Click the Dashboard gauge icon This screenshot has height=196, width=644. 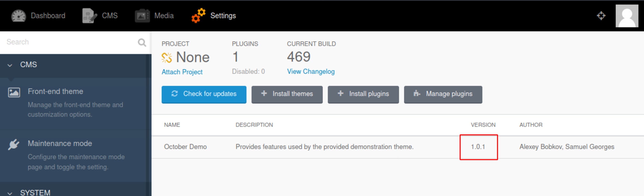coord(18,16)
